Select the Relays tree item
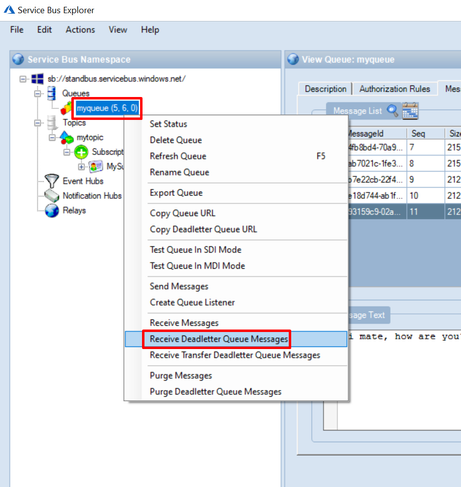 74,211
